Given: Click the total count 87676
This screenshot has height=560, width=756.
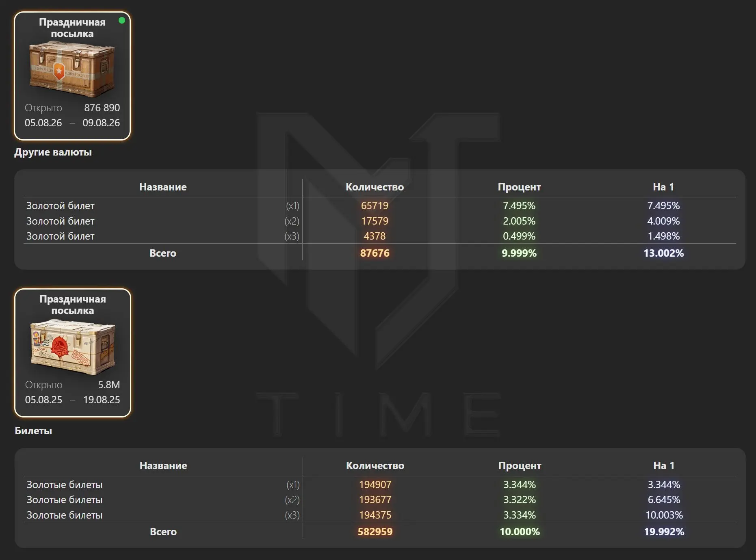Looking at the screenshot, I should 375,253.
